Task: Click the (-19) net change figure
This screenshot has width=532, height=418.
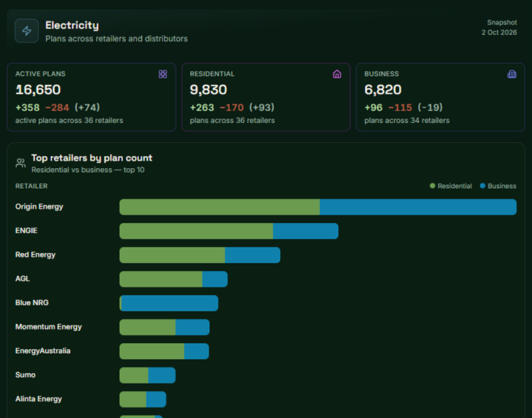Action: (x=430, y=108)
